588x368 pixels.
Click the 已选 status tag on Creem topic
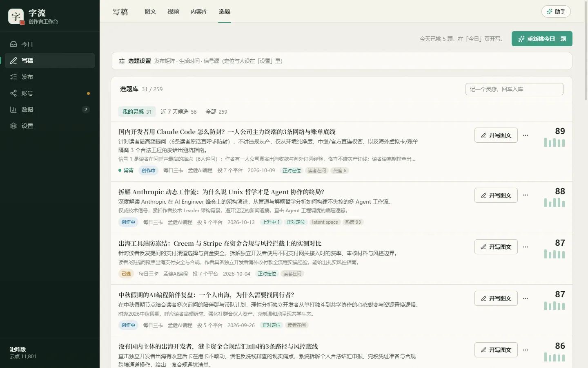point(126,274)
